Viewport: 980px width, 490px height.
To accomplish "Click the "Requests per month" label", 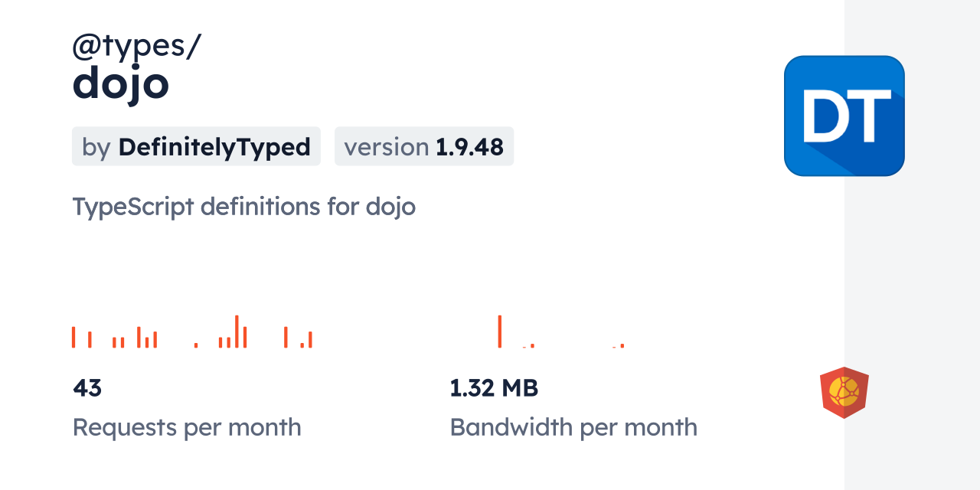I will coord(187,427).
